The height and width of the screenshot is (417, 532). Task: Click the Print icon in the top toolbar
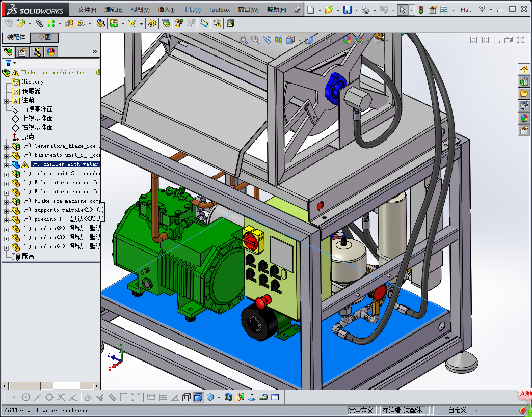pos(365,10)
